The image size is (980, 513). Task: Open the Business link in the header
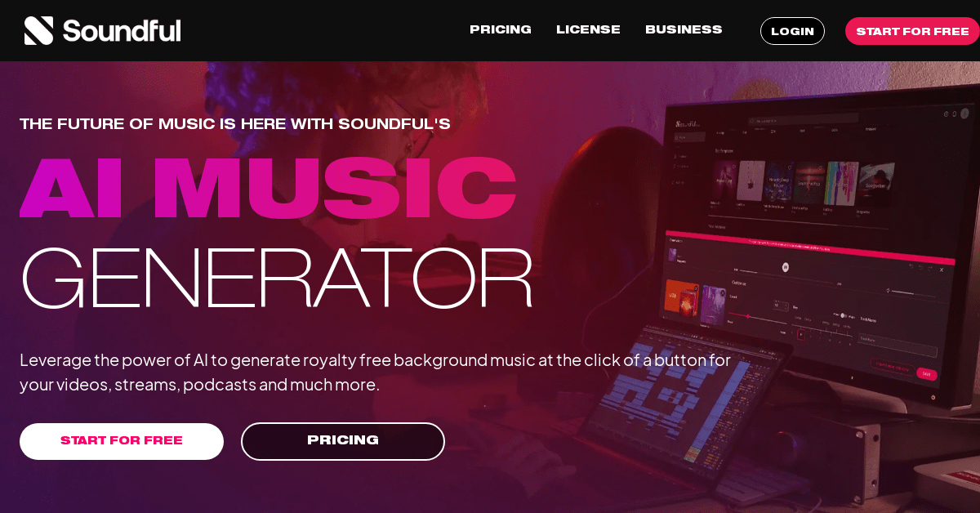click(684, 29)
